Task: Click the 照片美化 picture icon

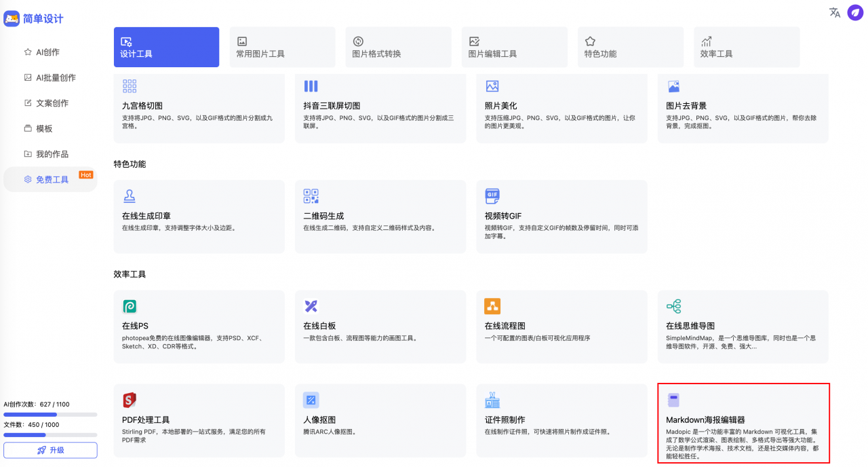Action: [492, 86]
